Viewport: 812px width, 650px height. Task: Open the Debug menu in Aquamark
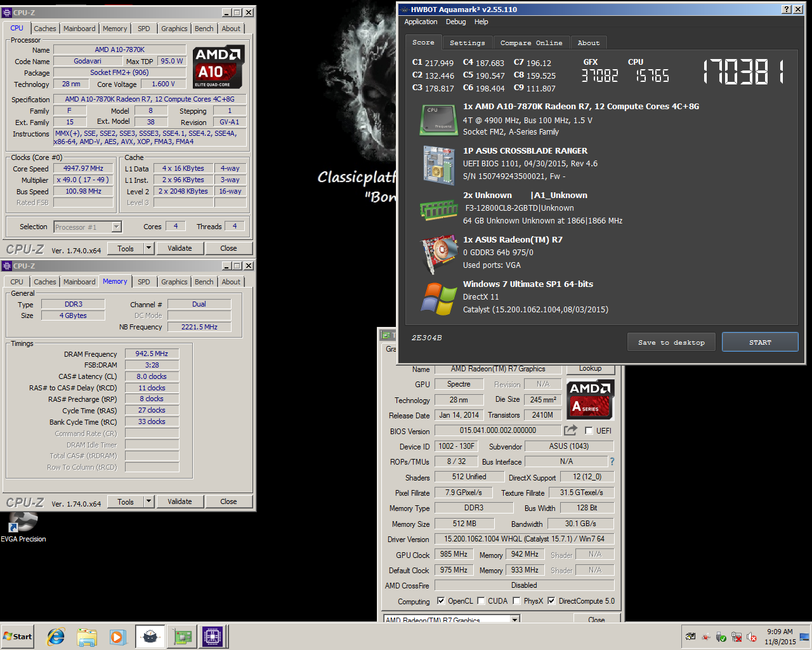coord(455,22)
